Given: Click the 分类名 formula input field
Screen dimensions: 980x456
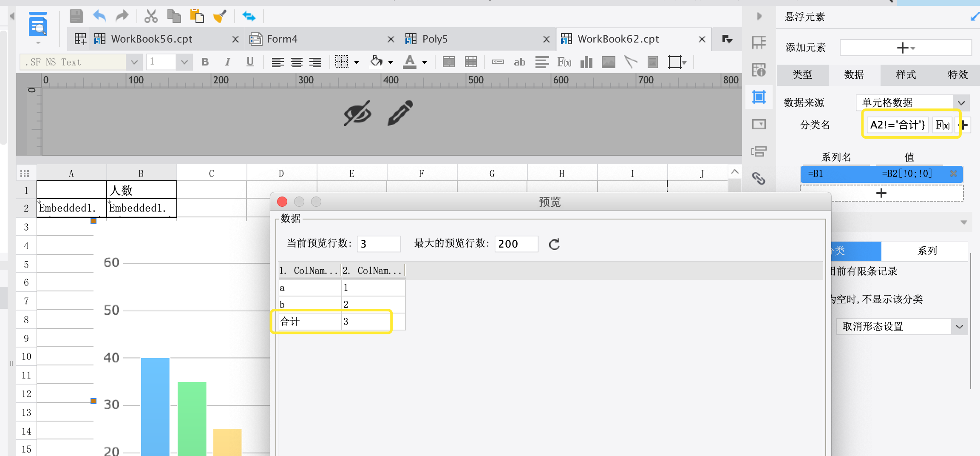Looking at the screenshot, I should click(x=898, y=125).
